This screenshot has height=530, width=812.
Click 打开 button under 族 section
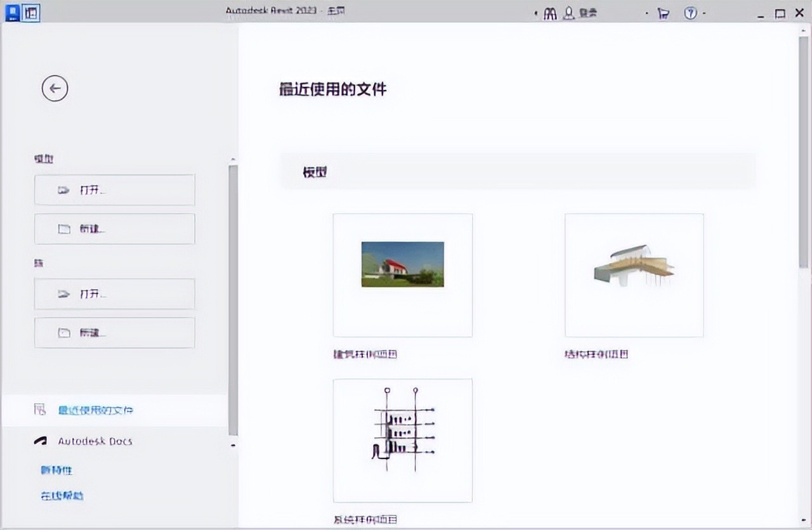click(115, 294)
